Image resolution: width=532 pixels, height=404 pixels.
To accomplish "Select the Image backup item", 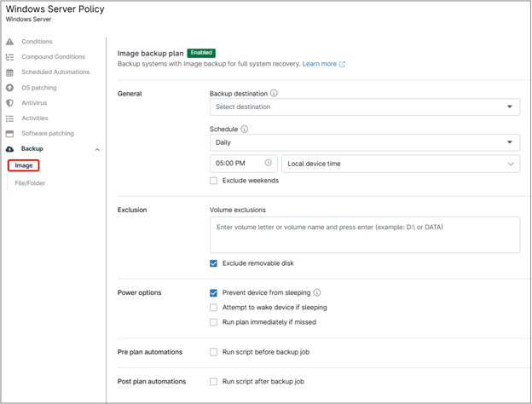I will point(24,165).
